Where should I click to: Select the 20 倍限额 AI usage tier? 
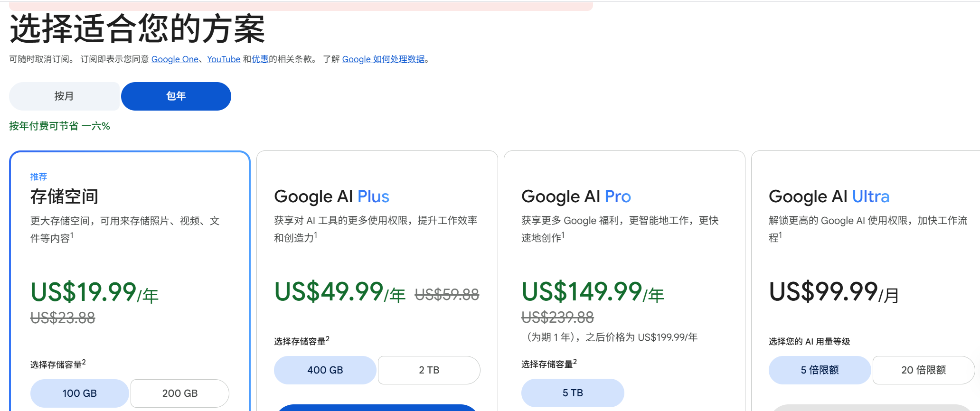click(x=924, y=370)
